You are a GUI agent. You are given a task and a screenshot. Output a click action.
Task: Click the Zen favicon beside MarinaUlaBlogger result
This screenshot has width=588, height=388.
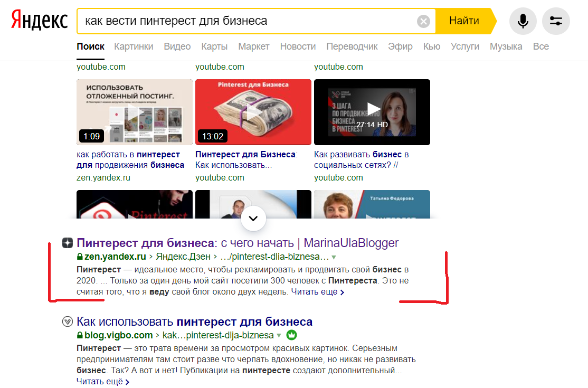[68, 243]
